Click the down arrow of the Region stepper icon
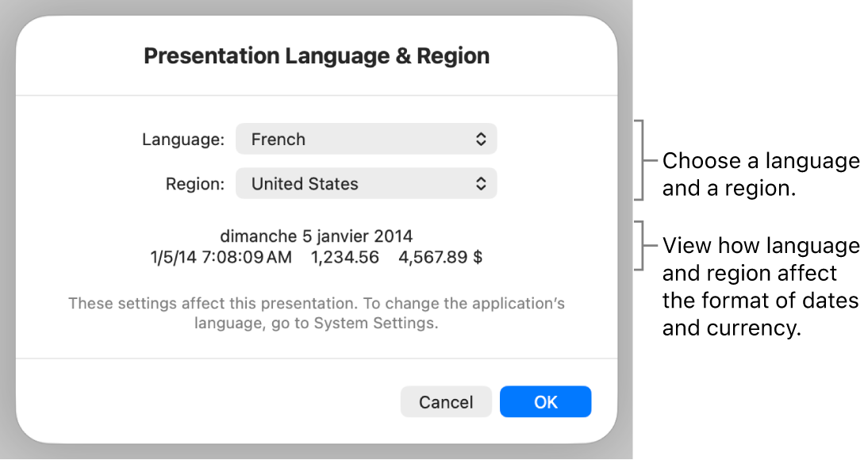Image resolution: width=868 pixels, height=460 pixels. 481,187
